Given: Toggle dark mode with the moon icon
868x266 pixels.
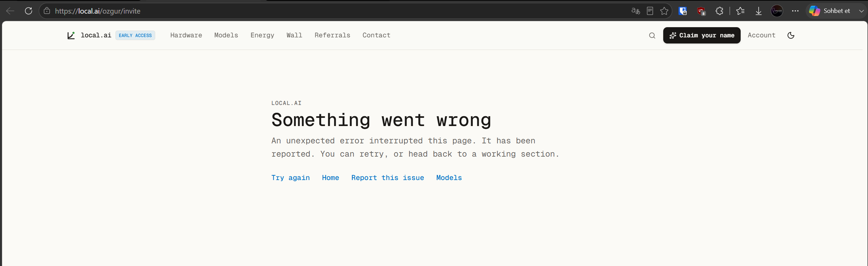Looking at the screenshot, I should (791, 35).
